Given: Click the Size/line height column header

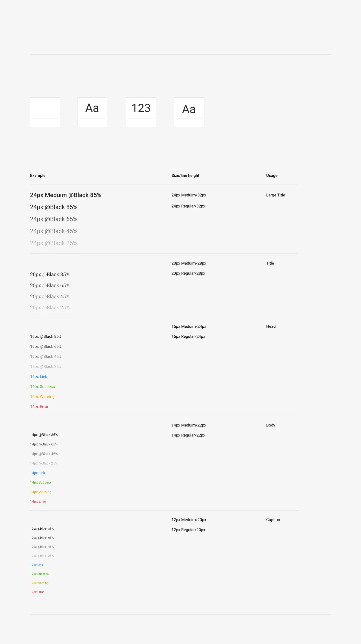Looking at the screenshot, I should (185, 175).
